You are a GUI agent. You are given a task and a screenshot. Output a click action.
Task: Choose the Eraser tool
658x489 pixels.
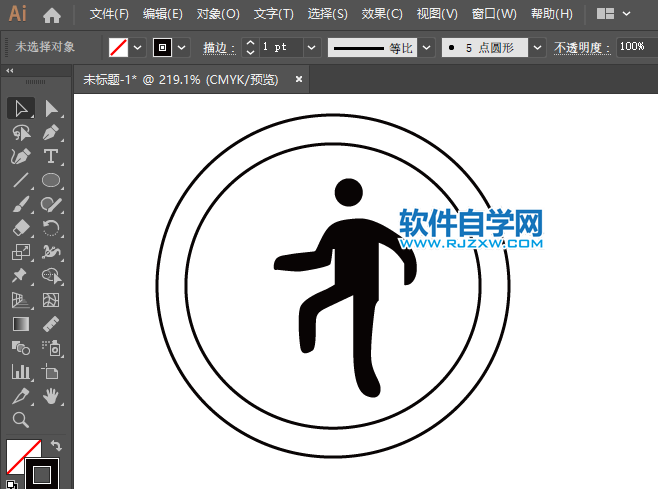[x=21, y=228]
